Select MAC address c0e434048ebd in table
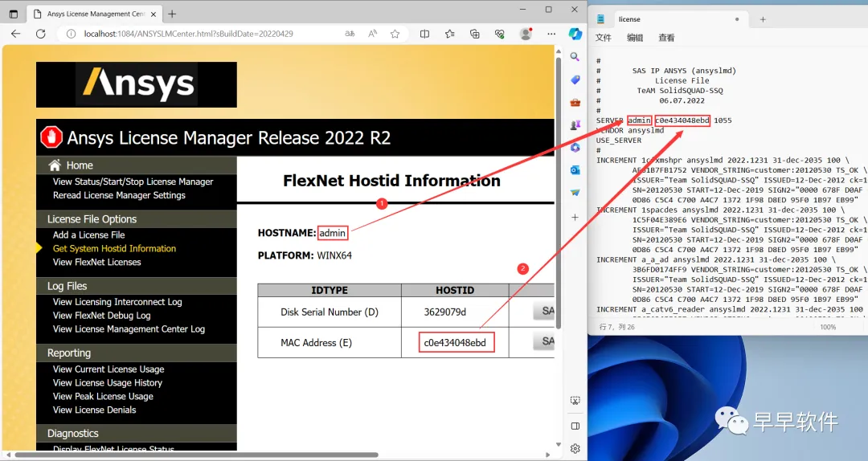This screenshot has width=868, height=461. (455, 343)
